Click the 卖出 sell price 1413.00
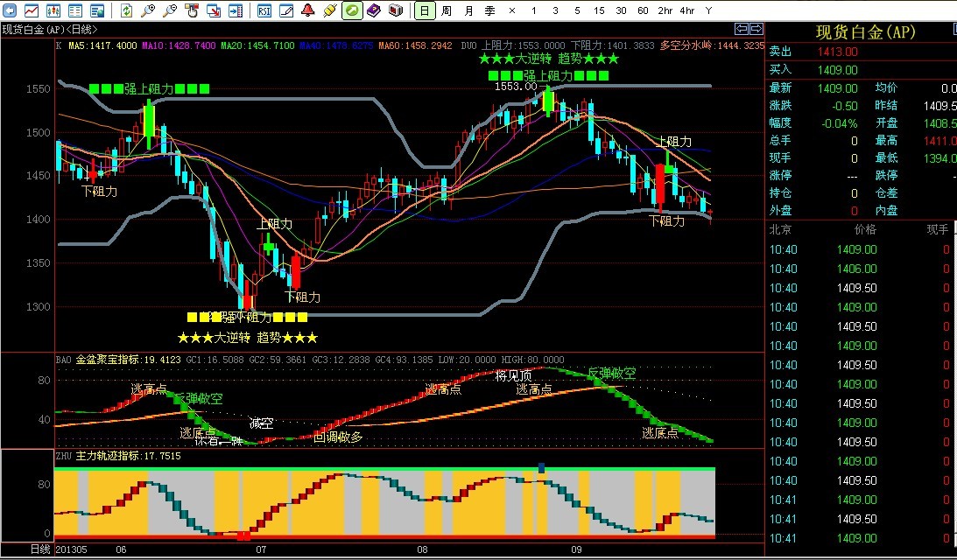This screenshot has height=560, width=957. [837, 52]
